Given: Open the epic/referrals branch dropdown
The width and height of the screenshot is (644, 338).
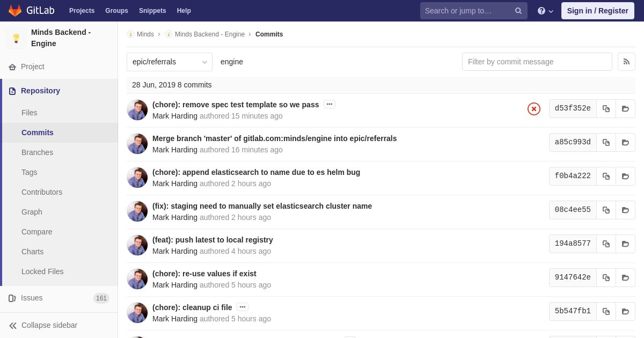Looking at the screenshot, I should coord(170,62).
